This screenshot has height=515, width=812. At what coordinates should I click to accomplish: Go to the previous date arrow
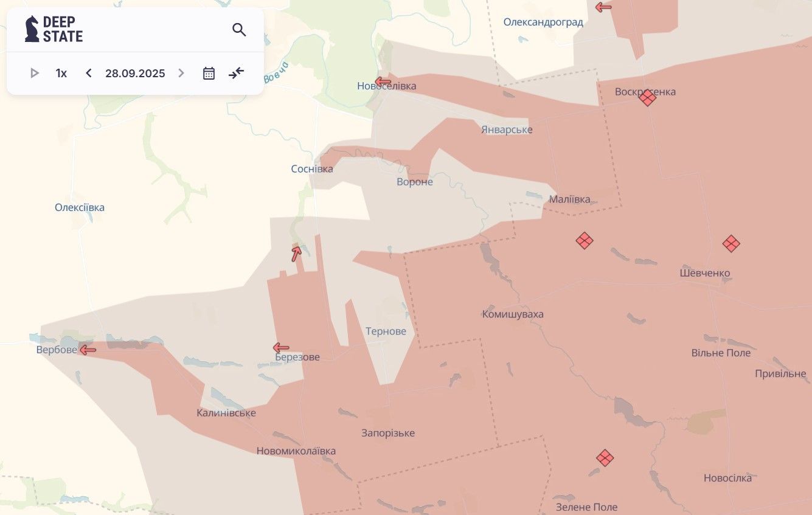89,74
